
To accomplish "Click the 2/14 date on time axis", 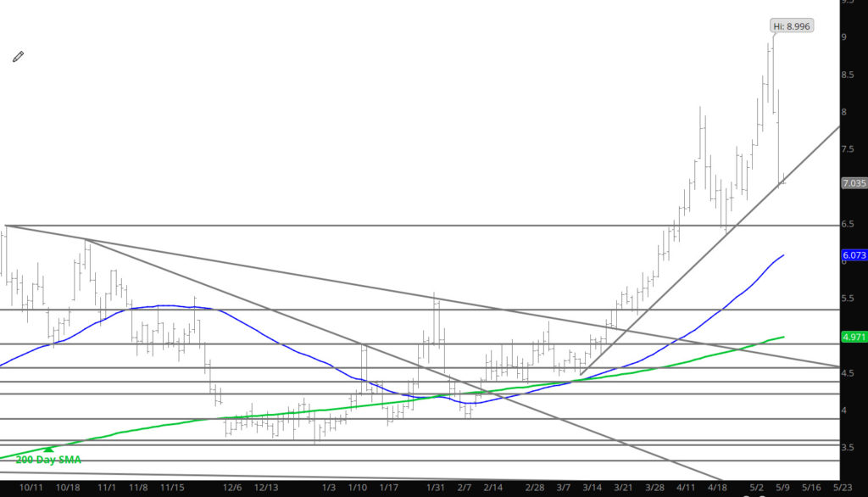I will 493,488.
